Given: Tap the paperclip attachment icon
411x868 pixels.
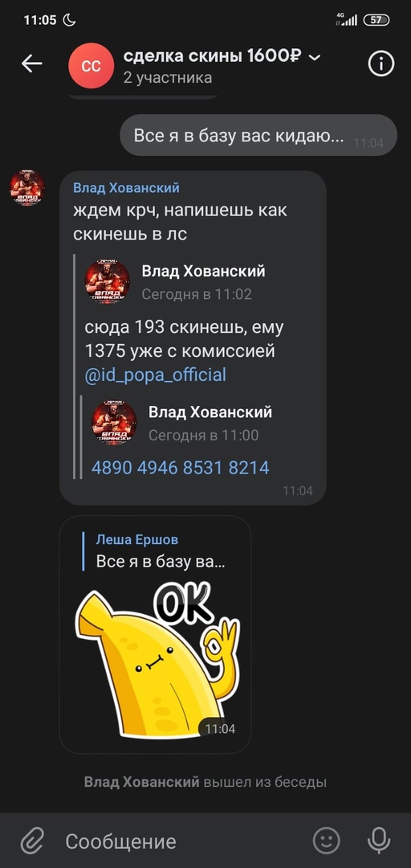Looking at the screenshot, I should [32, 842].
